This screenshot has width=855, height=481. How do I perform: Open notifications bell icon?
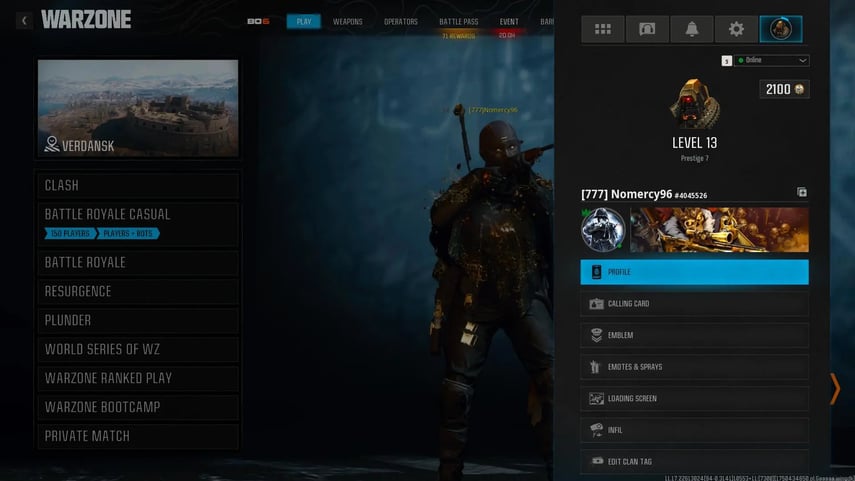(x=692, y=29)
